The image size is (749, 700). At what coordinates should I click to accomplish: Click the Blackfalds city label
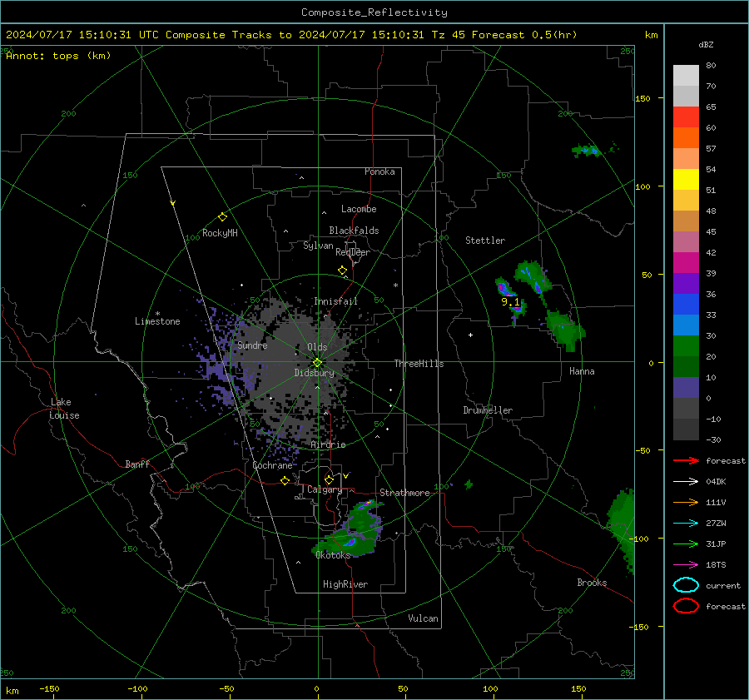tap(354, 231)
